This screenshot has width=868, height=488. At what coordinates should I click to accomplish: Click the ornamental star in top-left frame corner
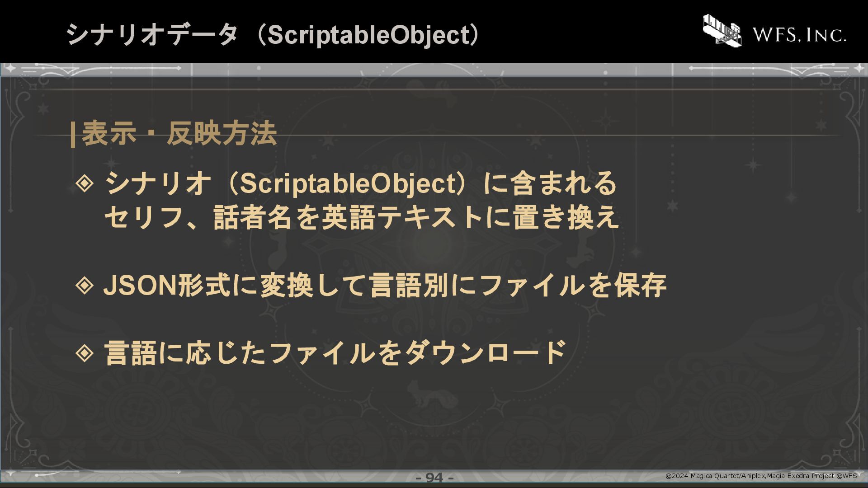[10, 68]
